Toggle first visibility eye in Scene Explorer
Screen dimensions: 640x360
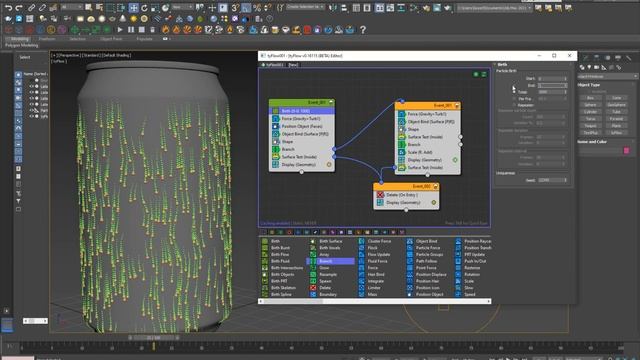pos(31,87)
